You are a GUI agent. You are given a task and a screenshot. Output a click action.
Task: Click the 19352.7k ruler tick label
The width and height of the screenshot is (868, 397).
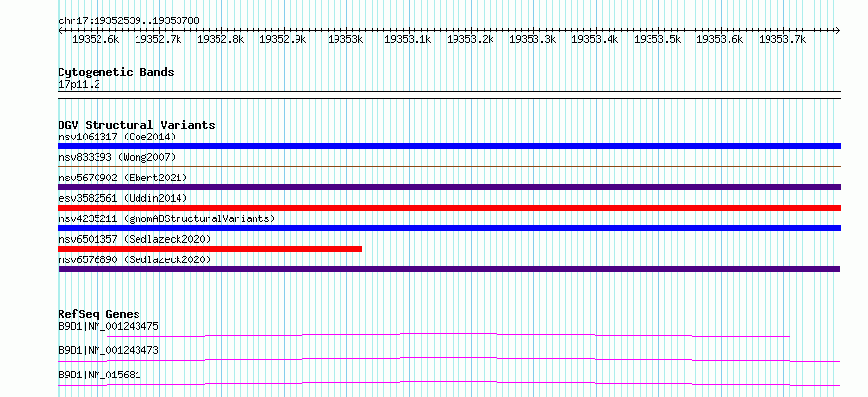point(158,40)
